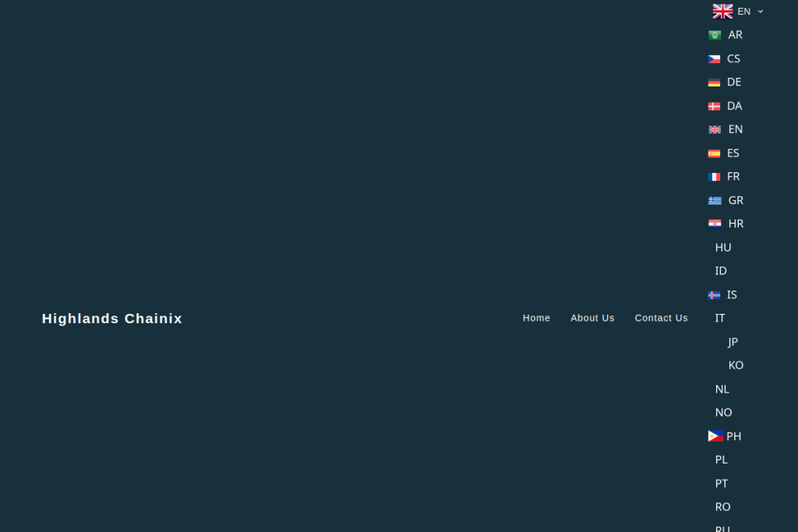The width and height of the screenshot is (798, 532).
Task: Click the UK flag in language selector
Action: tap(722, 12)
